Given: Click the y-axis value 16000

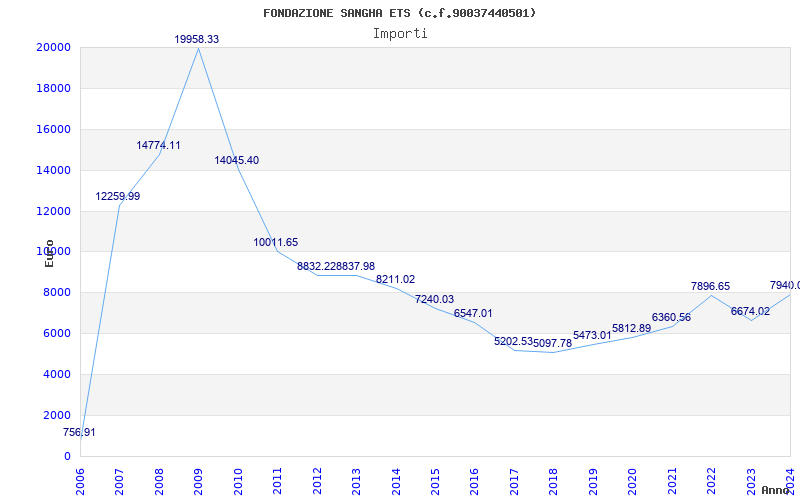Looking at the screenshot, I should [53, 130].
